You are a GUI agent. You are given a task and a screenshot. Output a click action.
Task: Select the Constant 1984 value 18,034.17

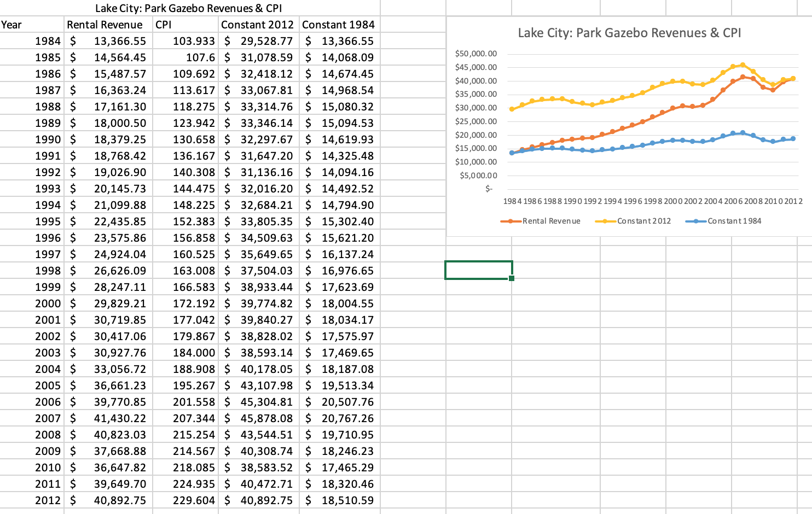pyautogui.click(x=340, y=320)
